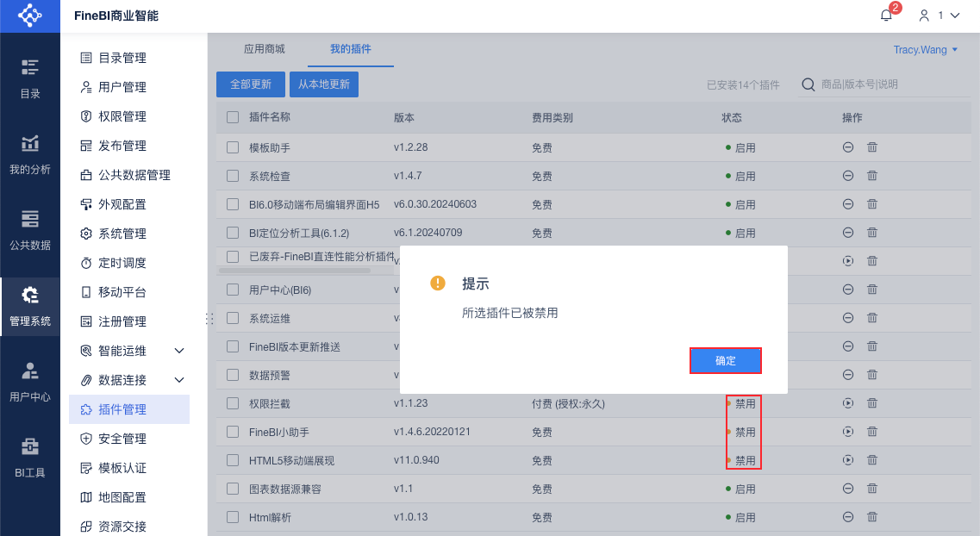This screenshot has width=980, height=536.
Task: Toggle the select-all checkbox in table header
Action: click(233, 117)
